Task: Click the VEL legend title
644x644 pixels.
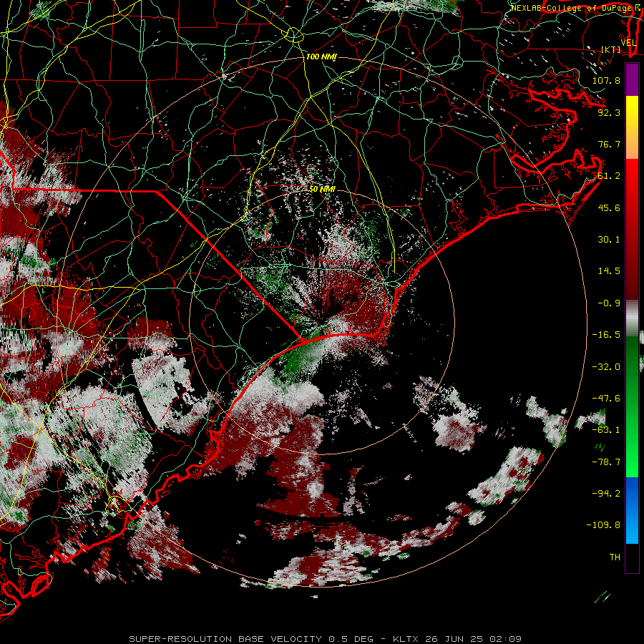Action: (x=628, y=43)
